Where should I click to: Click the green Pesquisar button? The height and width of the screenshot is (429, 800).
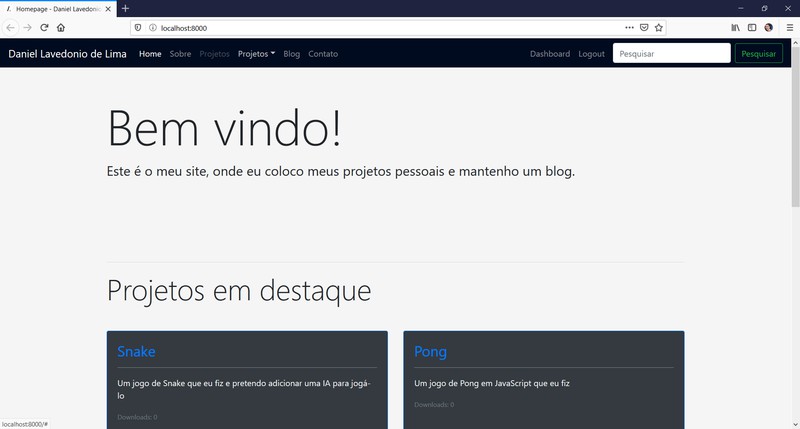point(759,53)
